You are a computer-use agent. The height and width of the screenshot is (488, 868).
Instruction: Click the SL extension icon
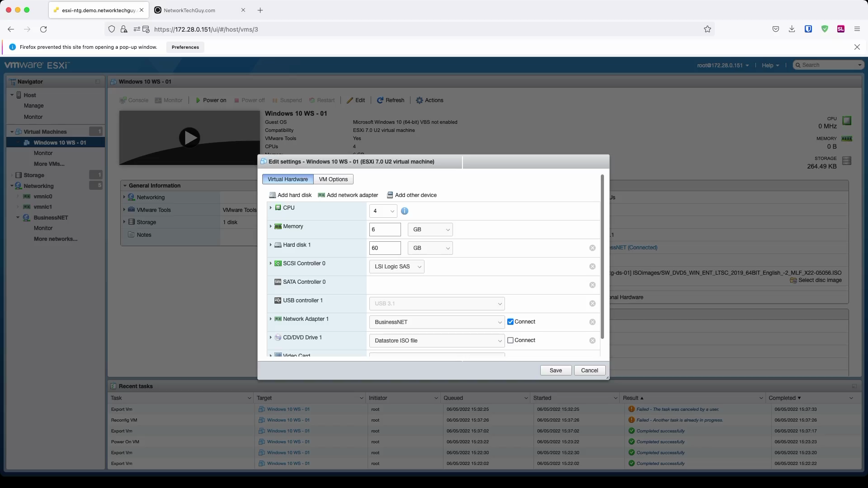[x=841, y=29]
